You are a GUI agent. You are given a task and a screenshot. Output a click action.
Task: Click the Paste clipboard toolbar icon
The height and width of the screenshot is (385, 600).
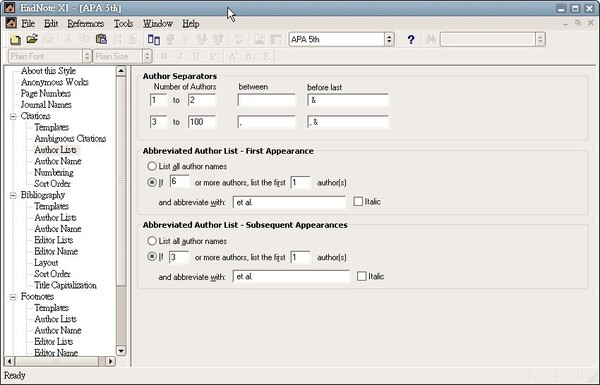tap(101, 39)
